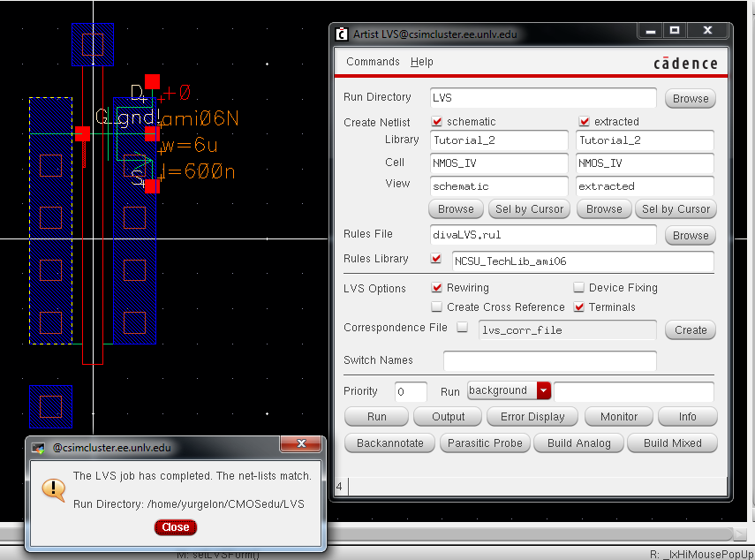
Task: Click Sel by Cursor for schematic
Action: coord(529,209)
